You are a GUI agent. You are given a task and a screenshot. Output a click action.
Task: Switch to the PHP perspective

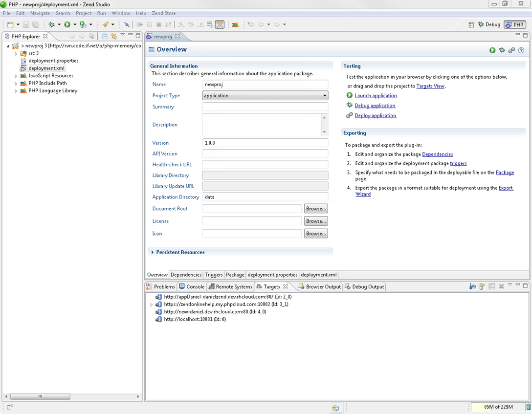point(515,24)
